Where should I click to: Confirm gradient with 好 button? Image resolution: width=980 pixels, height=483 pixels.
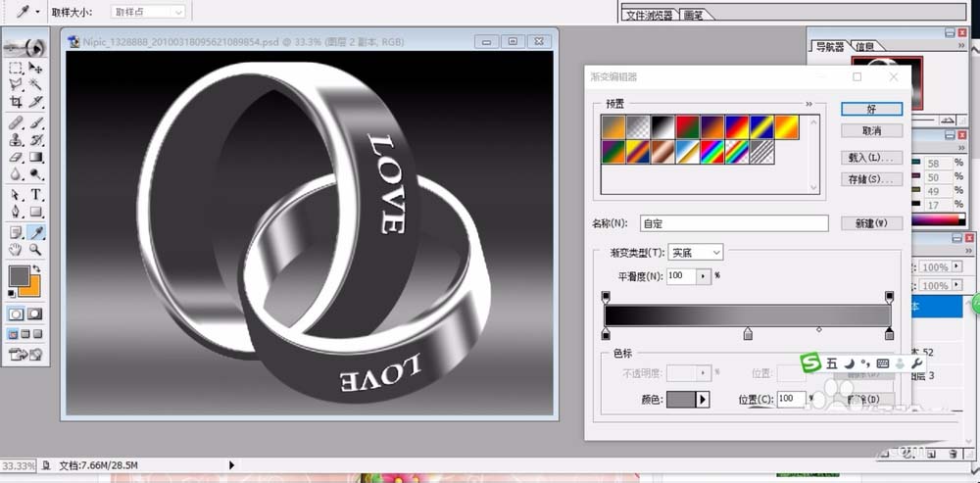(872, 109)
